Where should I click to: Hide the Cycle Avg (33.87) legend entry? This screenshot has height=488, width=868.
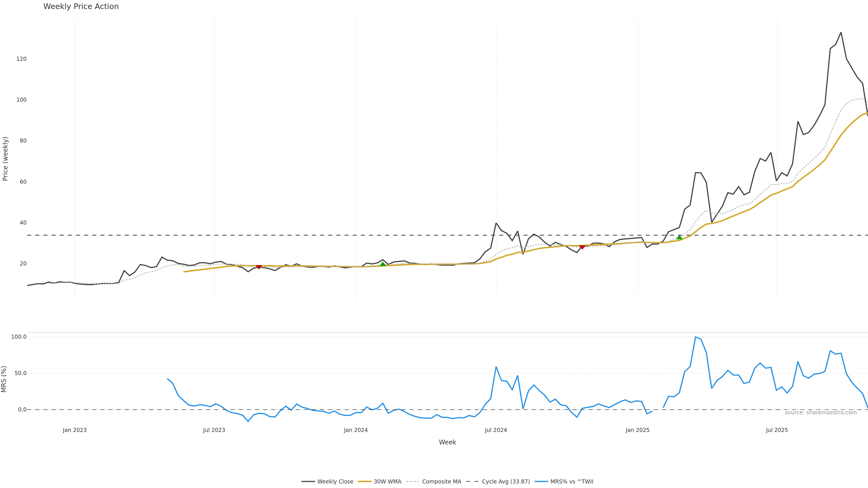coord(506,482)
